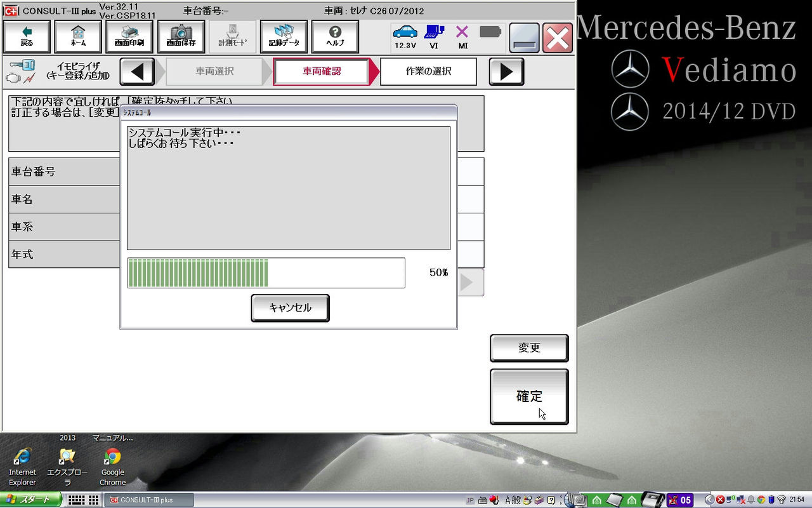Click the システムコール実行中 status message
812x508 pixels.
coord(185,133)
